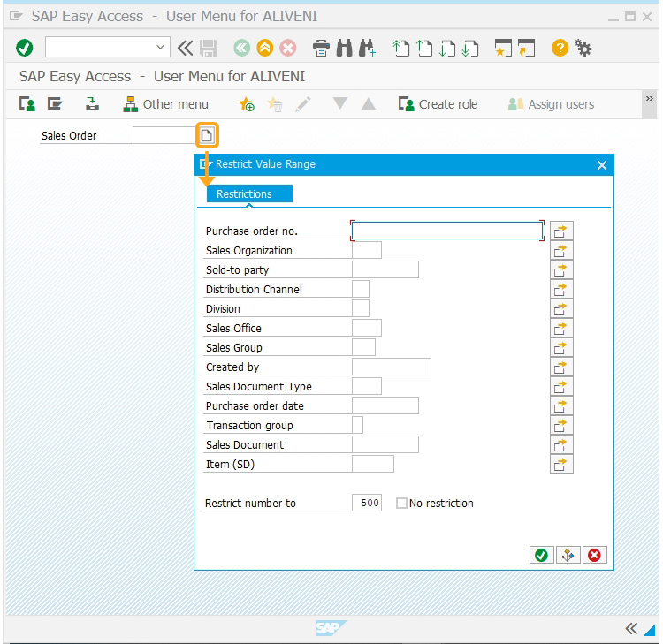Click Delete Favorites star icon
663x644 pixels.
[x=275, y=104]
